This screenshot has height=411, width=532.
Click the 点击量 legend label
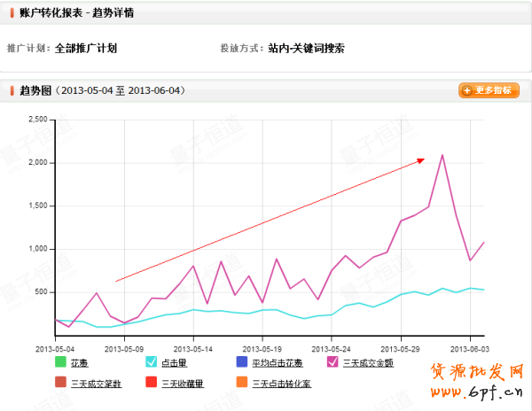174,362
